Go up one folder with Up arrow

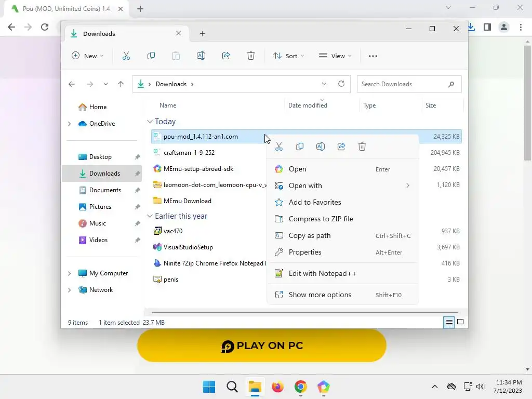coord(121,84)
